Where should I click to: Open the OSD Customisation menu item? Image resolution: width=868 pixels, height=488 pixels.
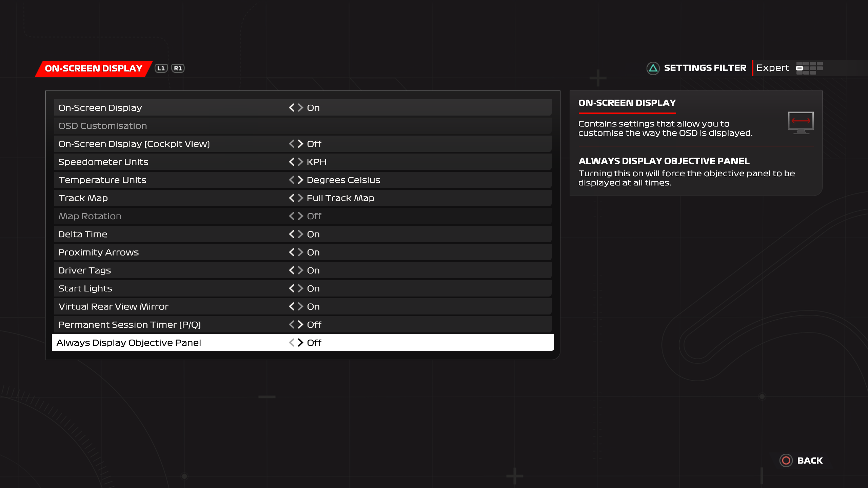pos(103,126)
